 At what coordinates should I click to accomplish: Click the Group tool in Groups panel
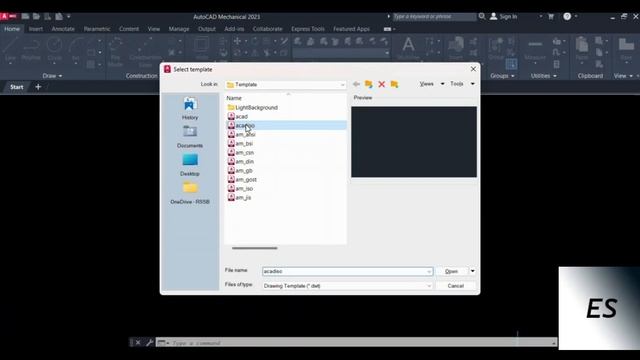tap(496, 48)
